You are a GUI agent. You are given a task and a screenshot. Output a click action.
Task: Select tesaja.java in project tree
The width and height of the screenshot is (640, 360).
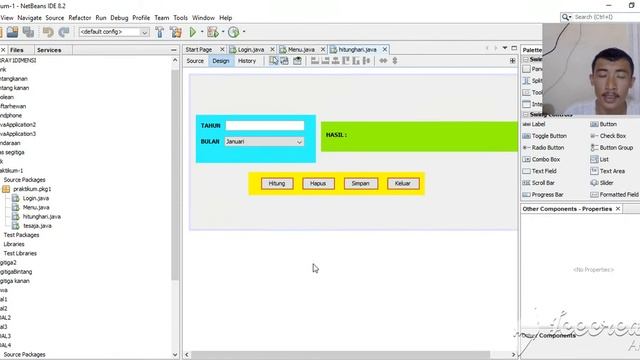(x=37, y=226)
